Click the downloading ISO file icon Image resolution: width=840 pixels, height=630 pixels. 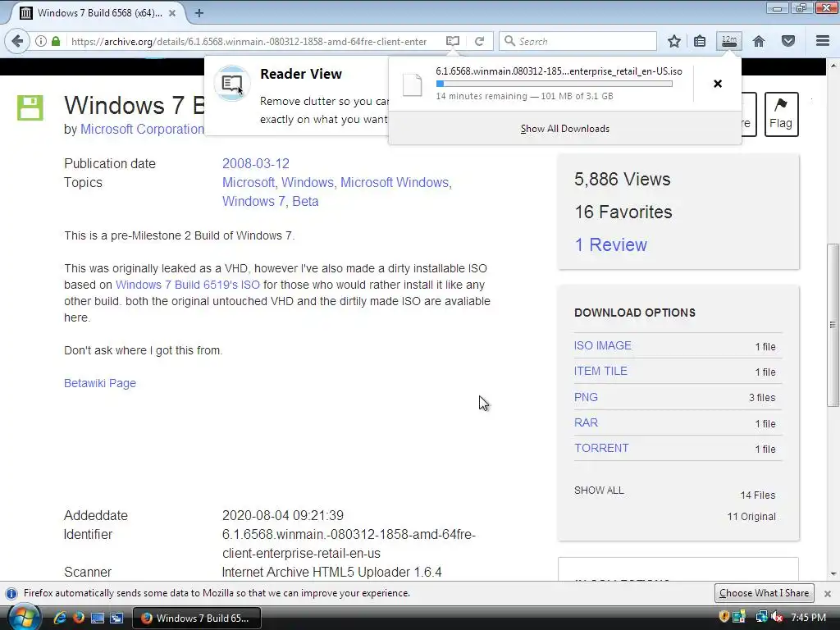(412, 84)
